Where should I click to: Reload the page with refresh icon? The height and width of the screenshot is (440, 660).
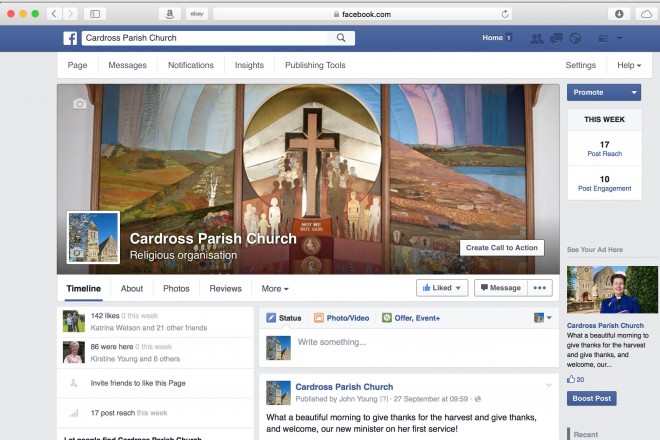[505, 14]
